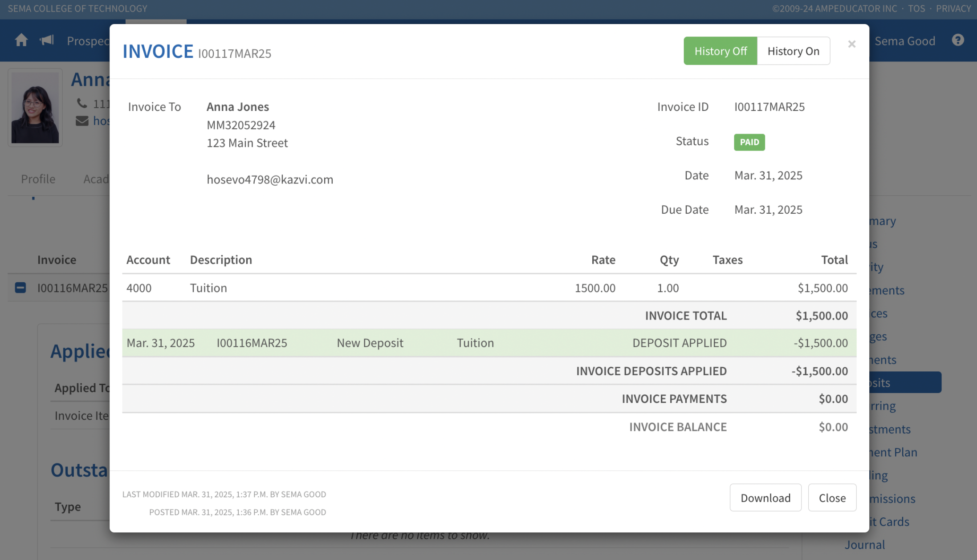Switch to History Off

tap(720, 51)
